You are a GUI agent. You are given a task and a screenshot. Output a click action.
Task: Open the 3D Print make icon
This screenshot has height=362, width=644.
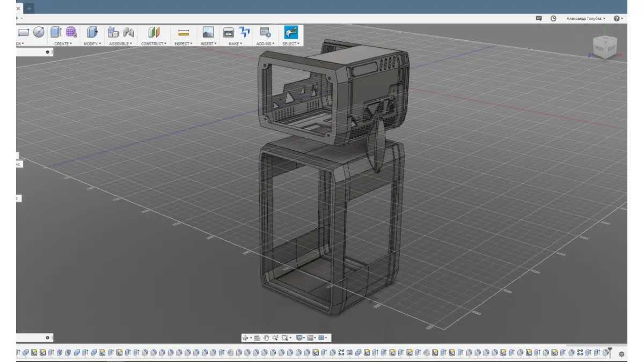229,32
